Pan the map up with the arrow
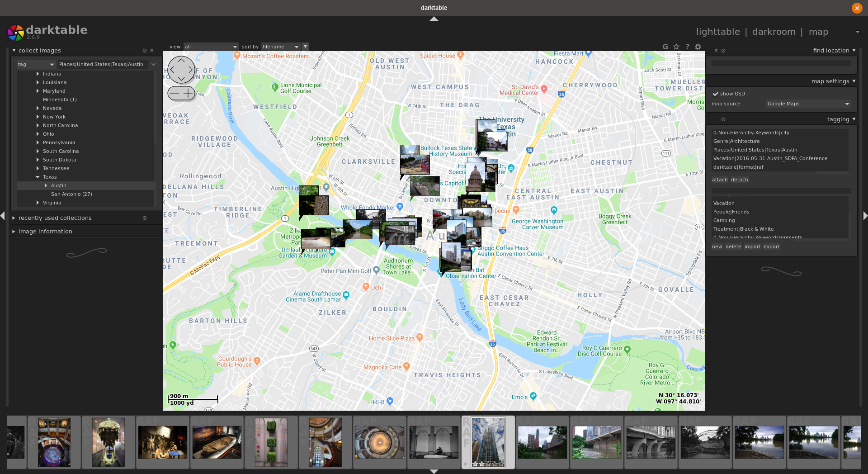 pyautogui.click(x=181, y=61)
